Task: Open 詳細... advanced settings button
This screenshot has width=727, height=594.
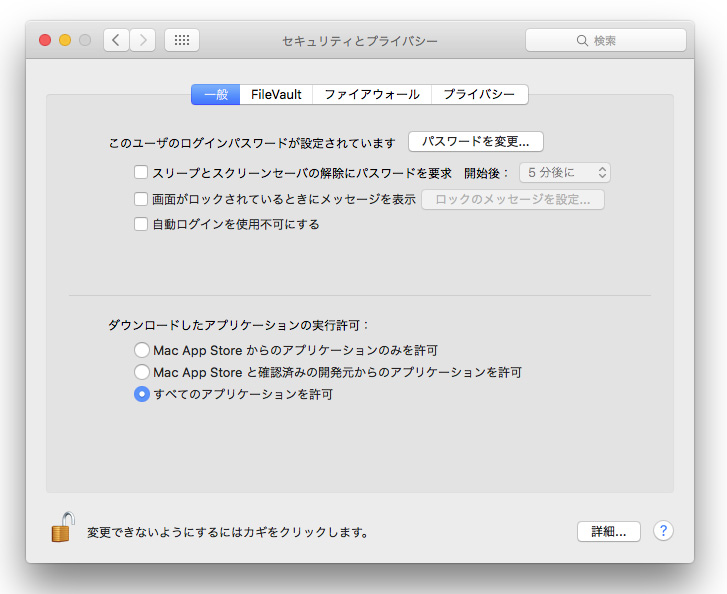Action: click(x=609, y=531)
